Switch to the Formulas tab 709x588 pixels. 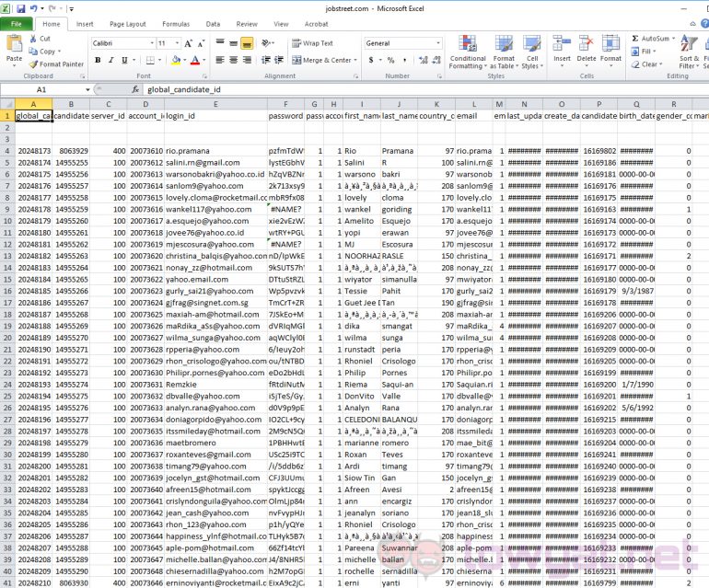point(176,24)
